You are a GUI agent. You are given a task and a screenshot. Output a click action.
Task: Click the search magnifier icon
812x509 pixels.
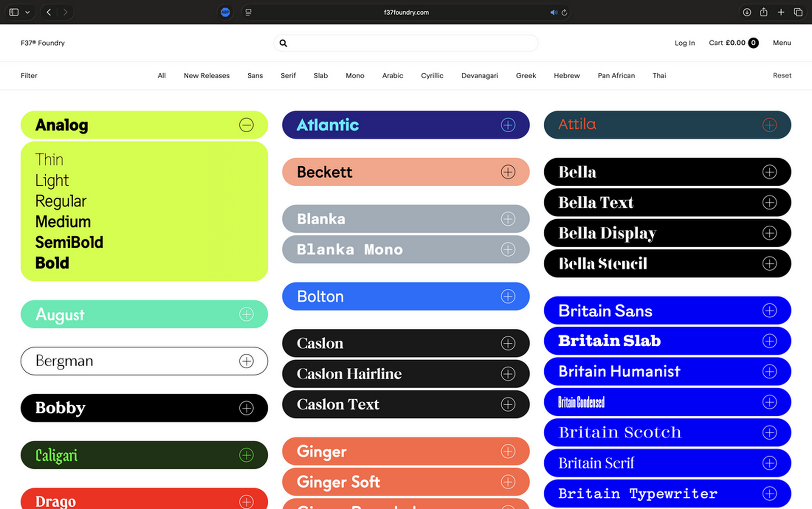pyautogui.click(x=283, y=43)
